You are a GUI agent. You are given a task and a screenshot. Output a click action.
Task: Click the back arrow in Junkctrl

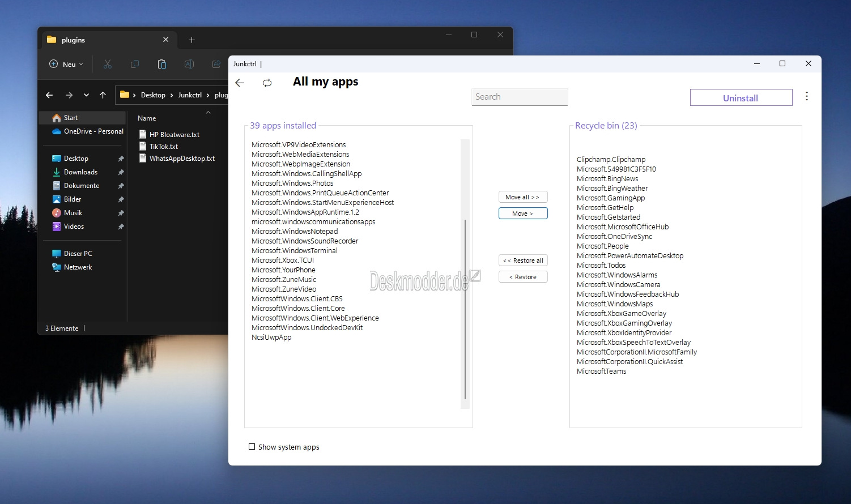[x=240, y=83]
